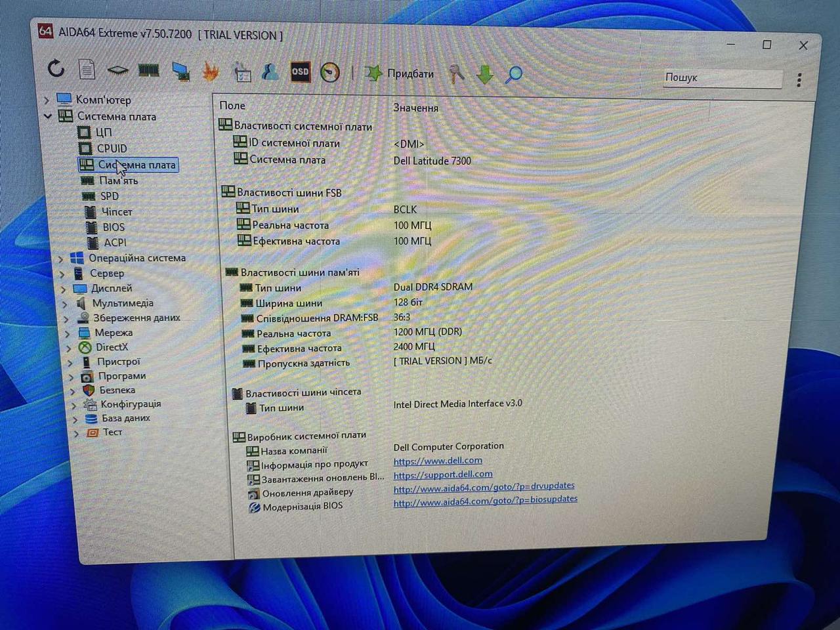Open the checklist audit toolbar icon
Image resolution: width=840 pixels, height=630 pixels.
tap(242, 72)
